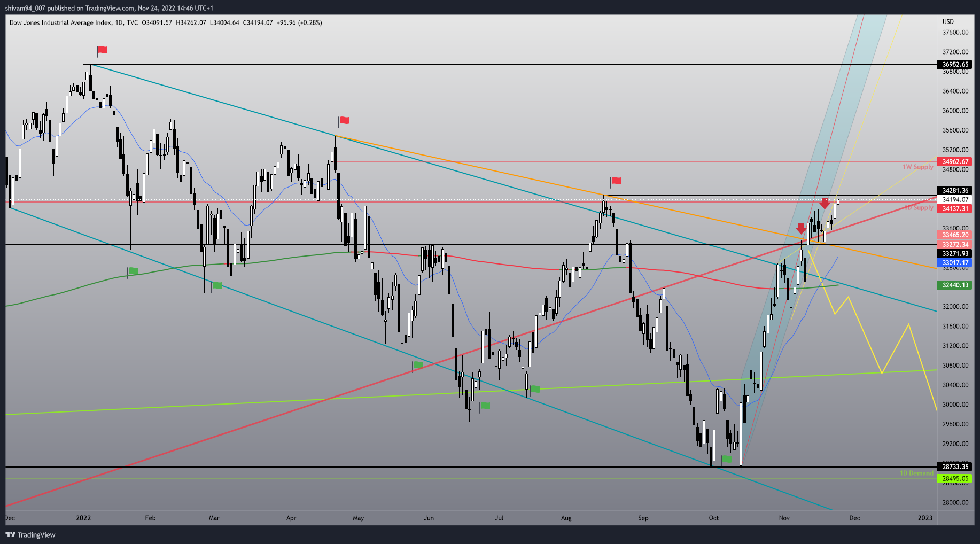Click the black 28733.35 price label
This screenshot has height=544, width=980.
[x=955, y=467]
